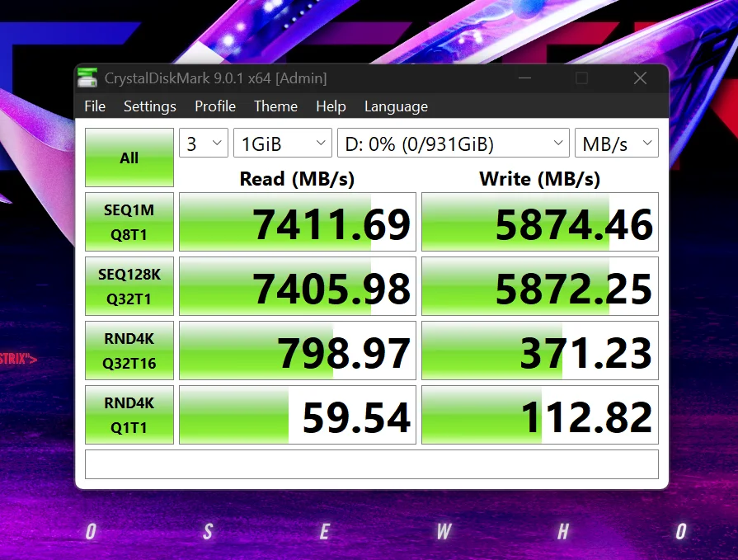The height and width of the screenshot is (560, 738).
Task: Click the SEQ1M read result 7411.69
Action: click(x=298, y=222)
